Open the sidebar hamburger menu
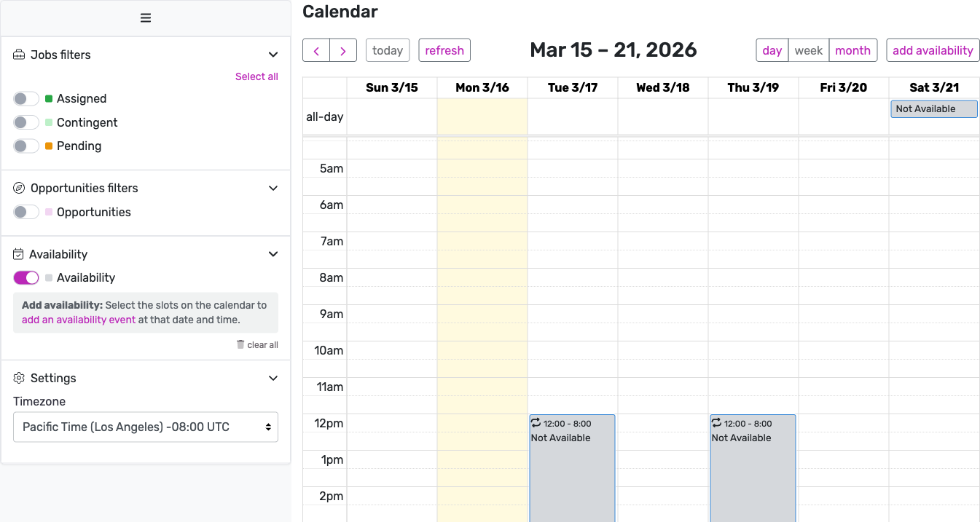The width and height of the screenshot is (980, 522). (145, 17)
